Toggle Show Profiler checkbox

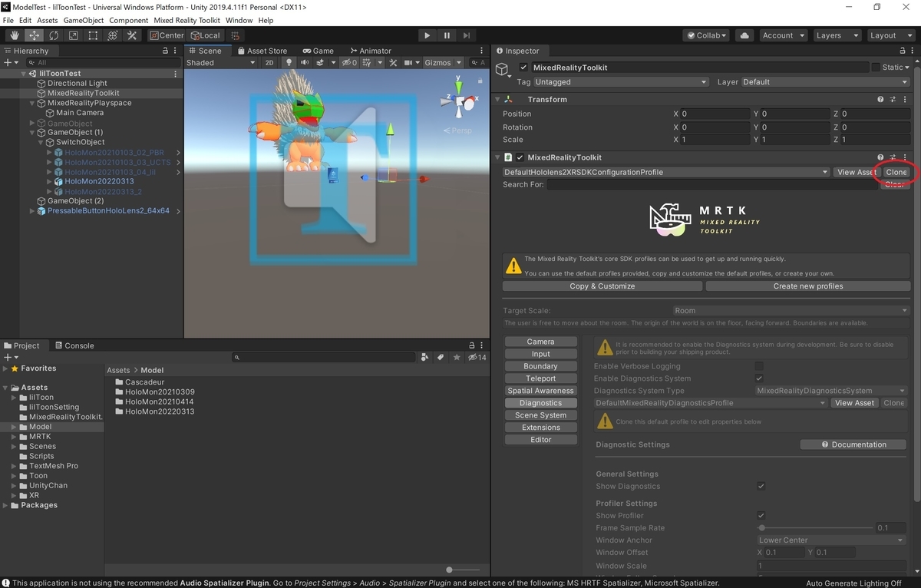(761, 515)
